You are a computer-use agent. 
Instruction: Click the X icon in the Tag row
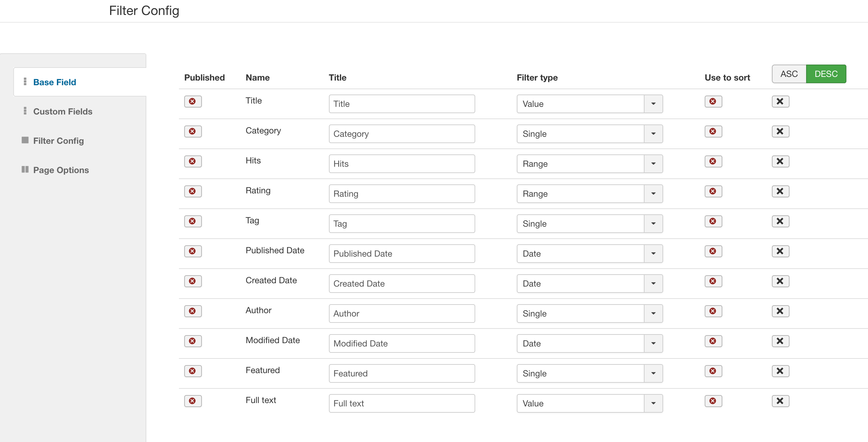tap(780, 221)
